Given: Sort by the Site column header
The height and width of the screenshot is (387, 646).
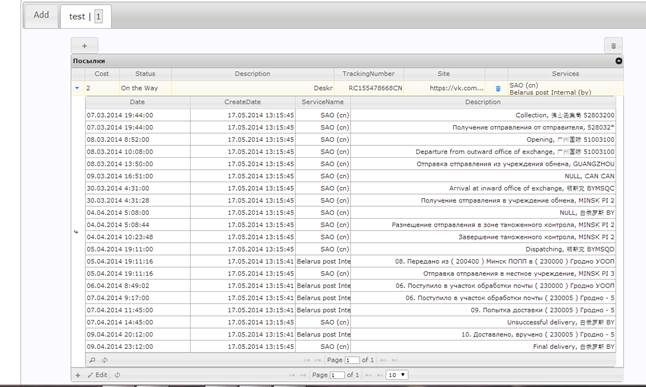Looking at the screenshot, I should click(x=444, y=74).
